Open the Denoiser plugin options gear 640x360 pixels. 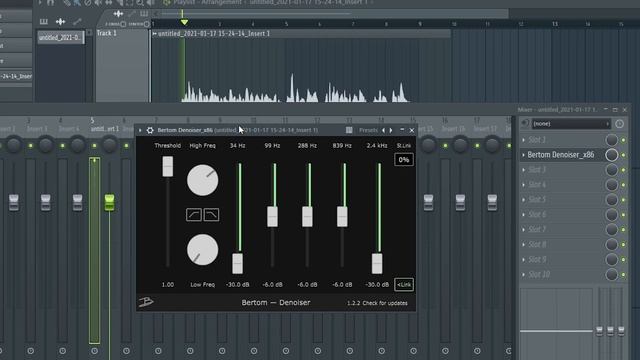(x=150, y=130)
